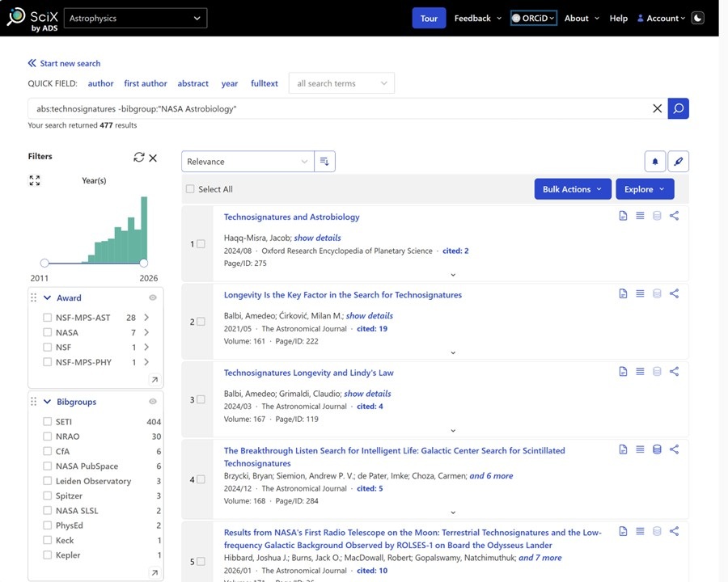
Task: Open the Astrophysics discipline dropdown
Action: click(x=136, y=18)
